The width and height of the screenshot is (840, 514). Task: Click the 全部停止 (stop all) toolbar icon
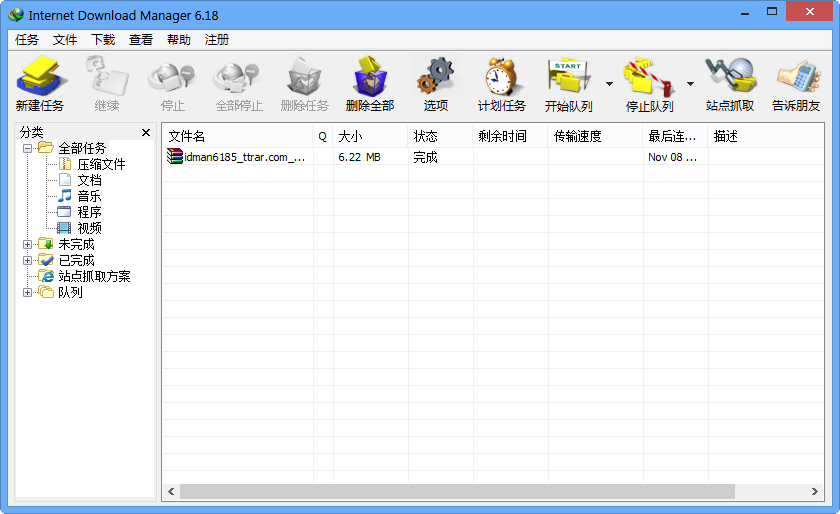(x=239, y=85)
